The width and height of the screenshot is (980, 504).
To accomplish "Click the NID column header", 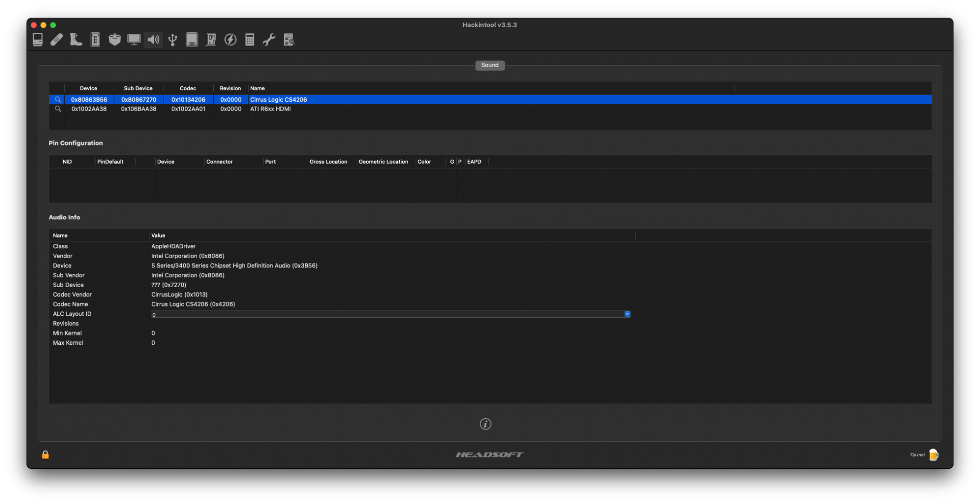I will point(67,162).
